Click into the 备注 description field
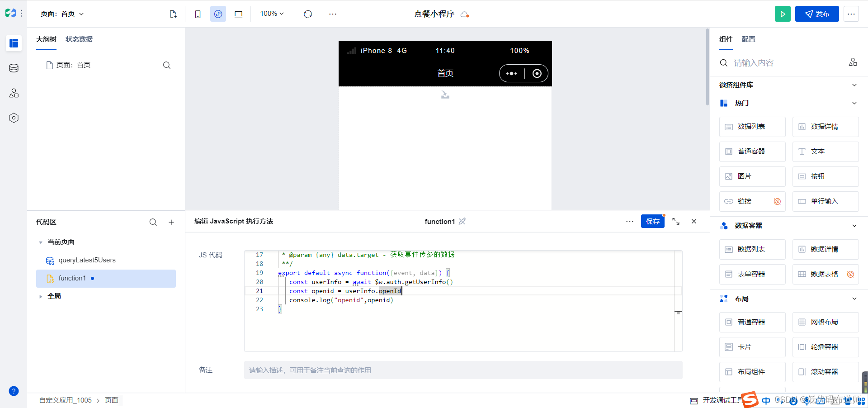The image size is (868, 408). [463, 370]
